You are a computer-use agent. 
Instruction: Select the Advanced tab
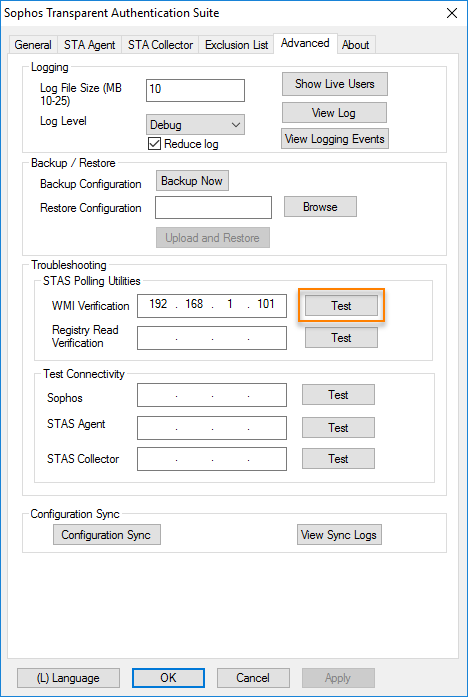point(305,44)
